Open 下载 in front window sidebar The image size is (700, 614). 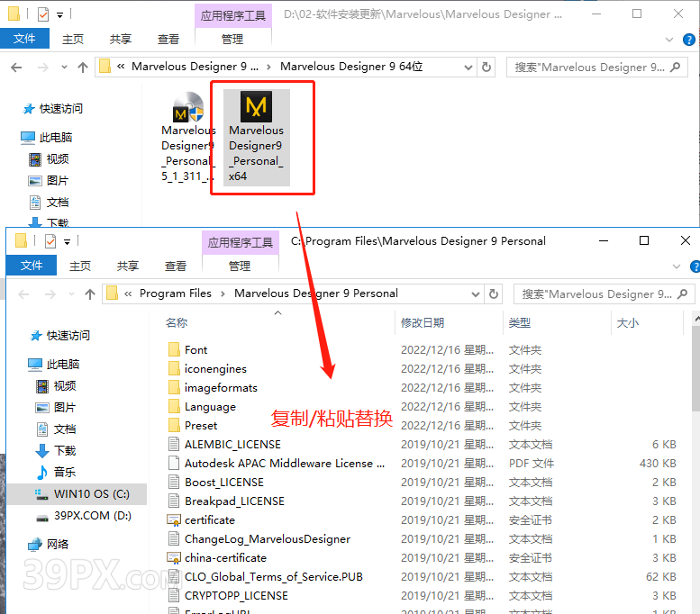tap(56, 451)
